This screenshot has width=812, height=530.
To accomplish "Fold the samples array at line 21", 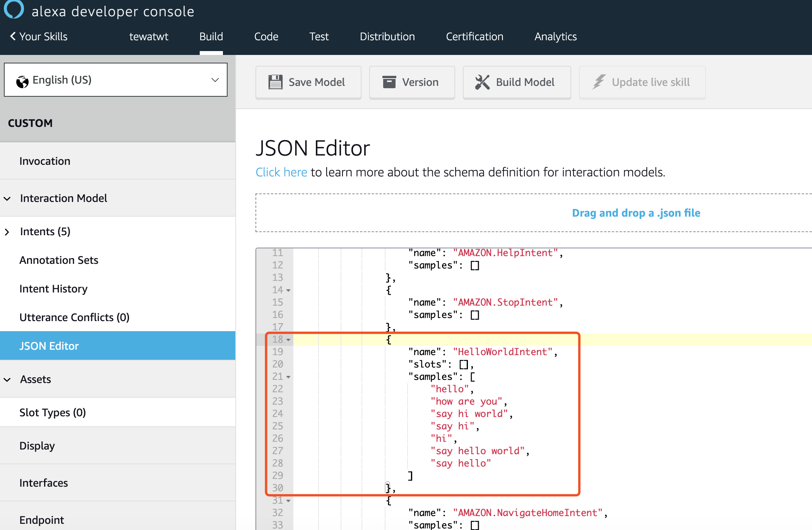I will click(x=288, y=377).
